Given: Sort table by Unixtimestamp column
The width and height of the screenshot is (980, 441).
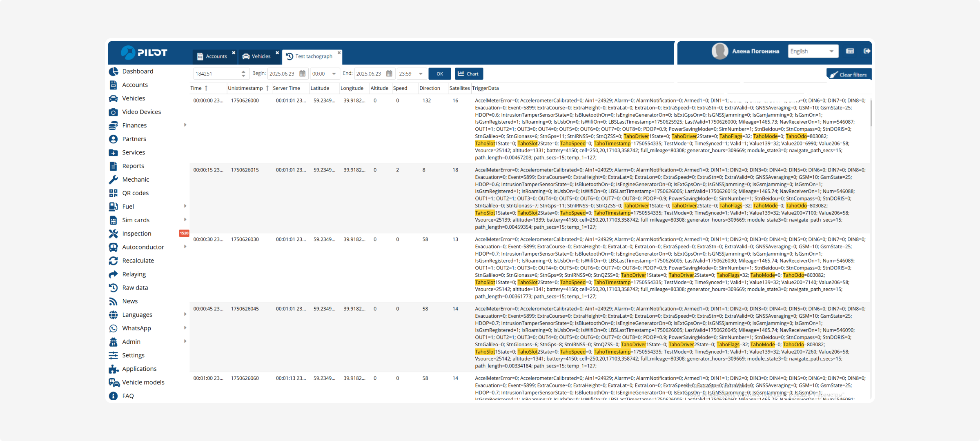Looking at the screenshot, I should coord(245,88).
